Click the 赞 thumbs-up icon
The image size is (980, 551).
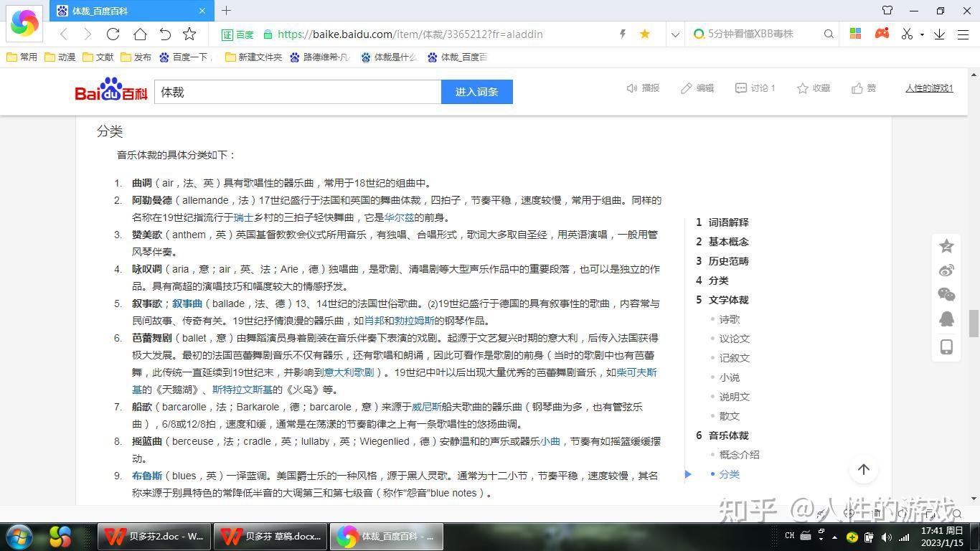pyautogui.click(x=857, y=88)
